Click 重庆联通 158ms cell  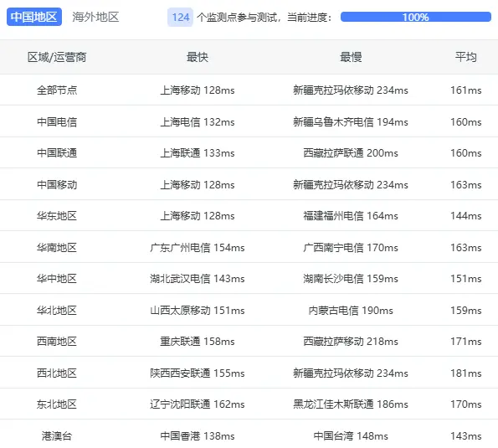(x=198, y=342)
